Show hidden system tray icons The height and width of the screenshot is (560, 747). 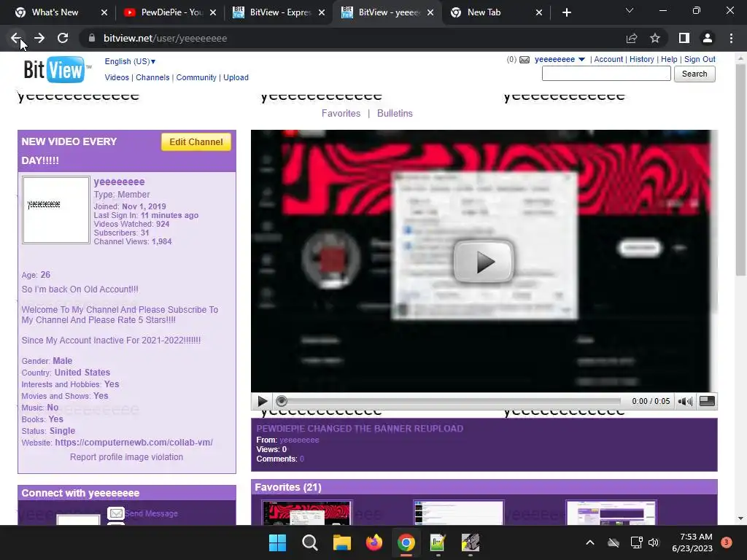click(x=589, y=542)
